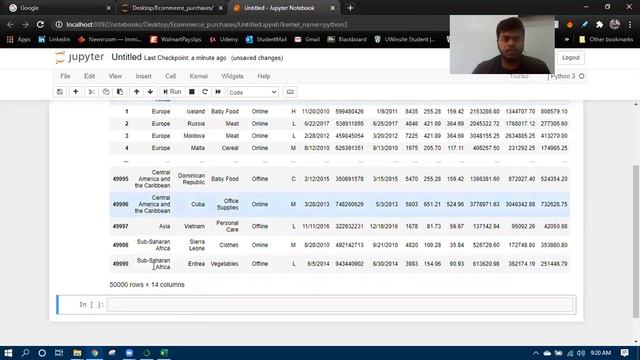Interrupt the kernel with the stop icon
Image resolution: width=640 pixels, height=360 pixels.
[x=191, y=92]
